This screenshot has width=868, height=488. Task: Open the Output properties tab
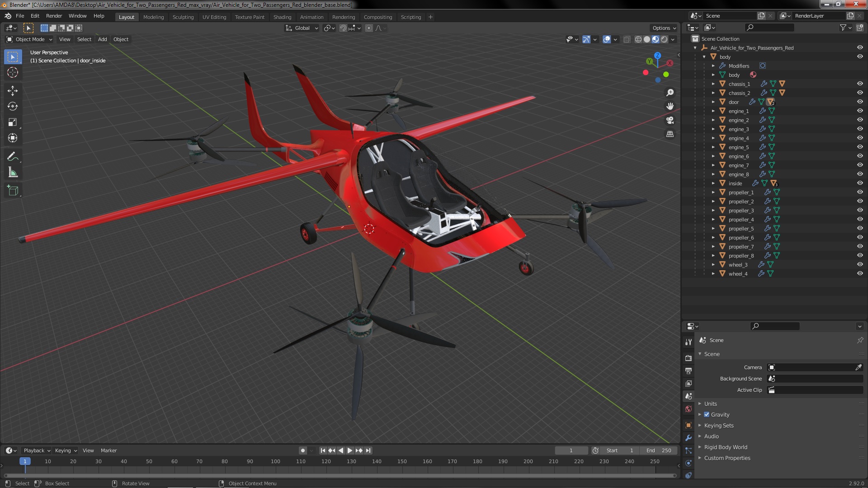click(689, 371)
